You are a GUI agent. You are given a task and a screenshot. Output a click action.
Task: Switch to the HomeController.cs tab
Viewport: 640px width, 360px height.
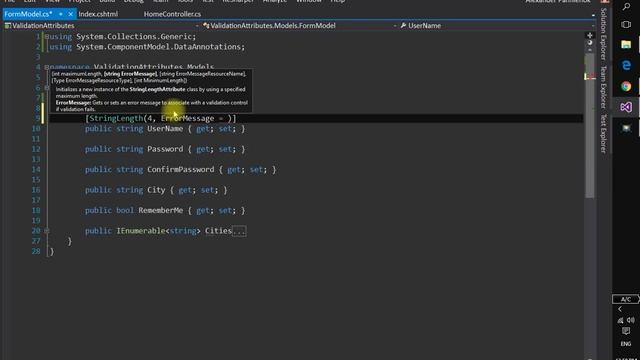[x=172, y=14]
